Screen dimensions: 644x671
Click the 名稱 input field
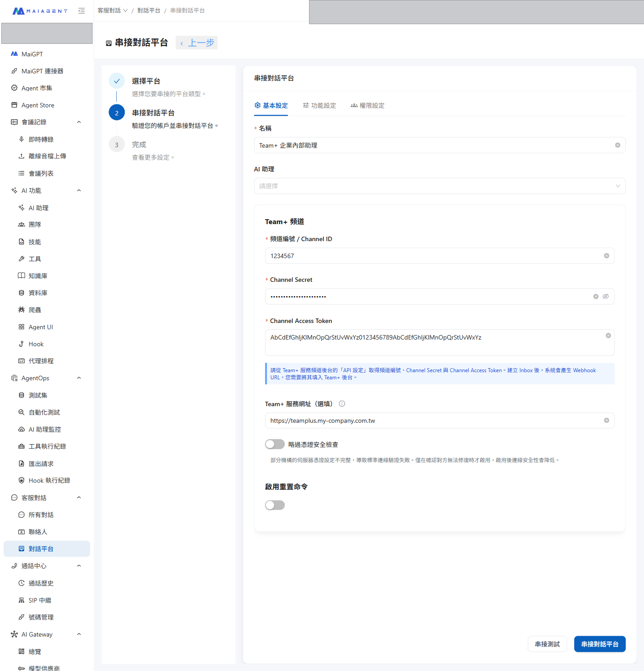click(440, 145)
